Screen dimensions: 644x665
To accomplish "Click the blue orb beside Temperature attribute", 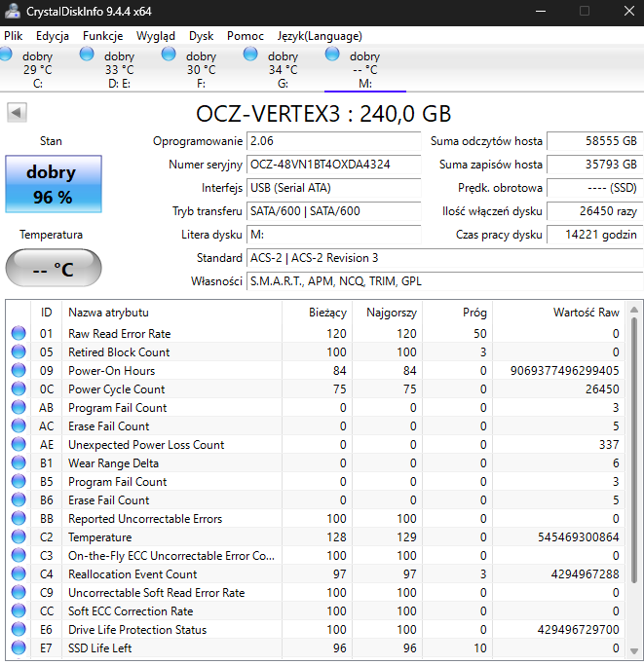I will point(19,537).
